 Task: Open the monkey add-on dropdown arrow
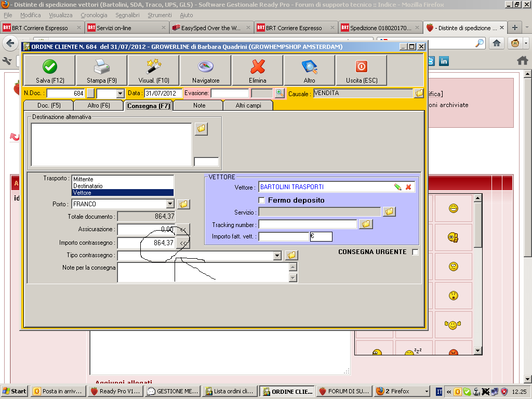click(526, 43)
